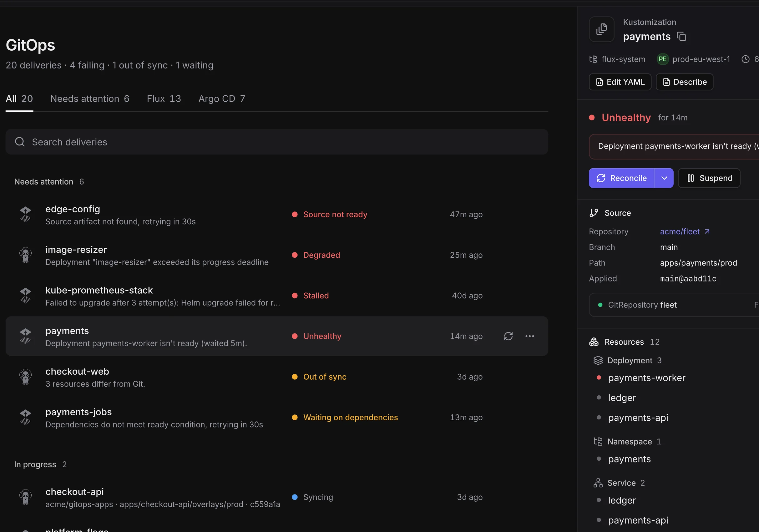Open the Needs attention tab
The image size is (759, 532).
(x=90, y=99)
